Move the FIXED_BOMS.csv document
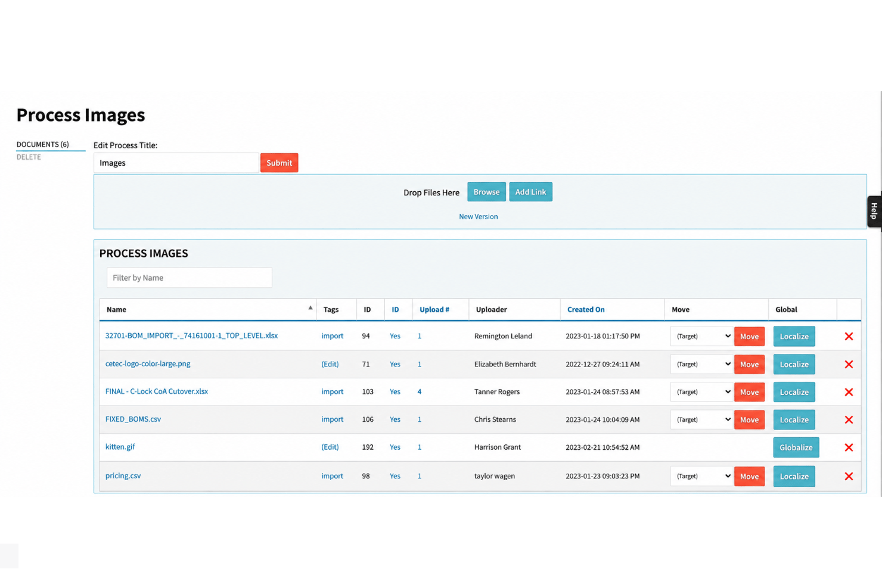 point(749,420)
